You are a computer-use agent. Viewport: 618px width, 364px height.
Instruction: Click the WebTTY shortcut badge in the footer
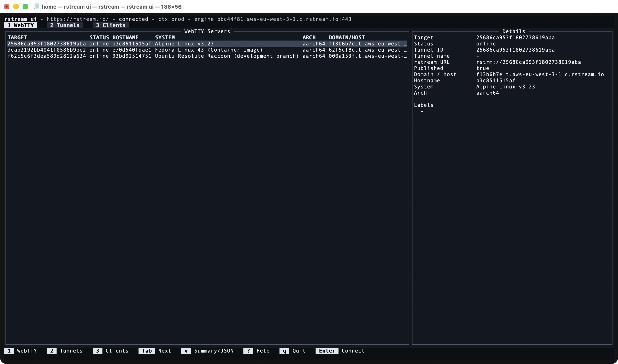point(9,351)
